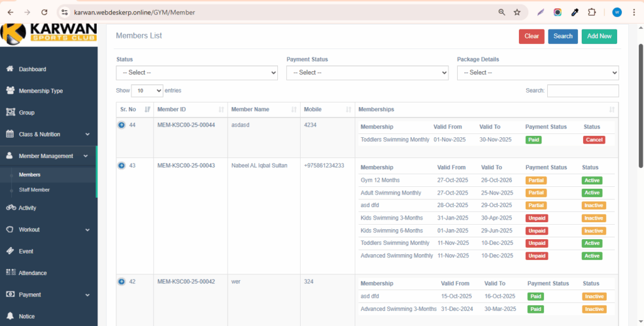Viewport: 644px width, 326px height.
Task: Click member name wer
Action: [236, 281]
